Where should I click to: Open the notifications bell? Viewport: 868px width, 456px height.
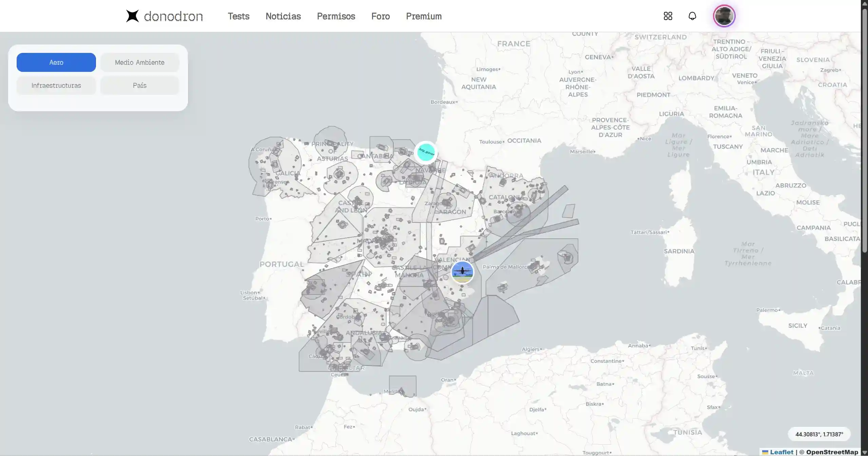[x=692, y=16]
